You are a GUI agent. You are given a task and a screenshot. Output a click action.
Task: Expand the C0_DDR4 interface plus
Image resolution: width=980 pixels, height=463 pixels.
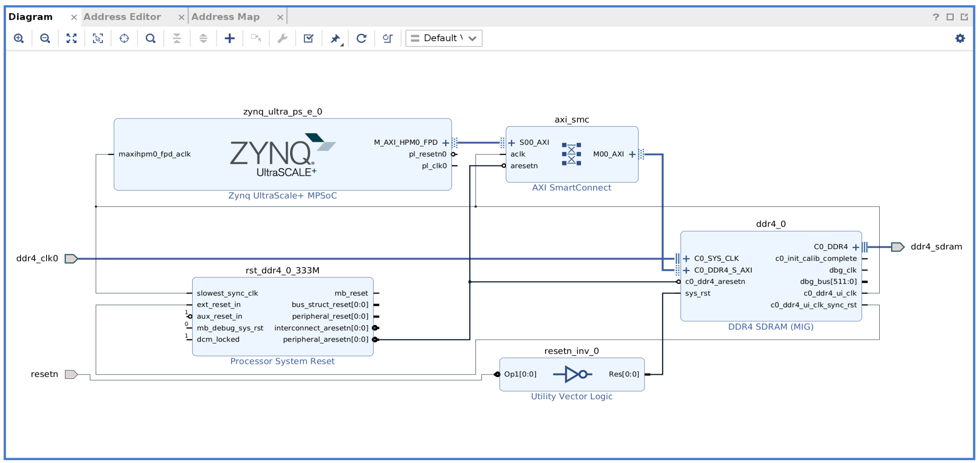pyautogui.click(x=856, y=247)
